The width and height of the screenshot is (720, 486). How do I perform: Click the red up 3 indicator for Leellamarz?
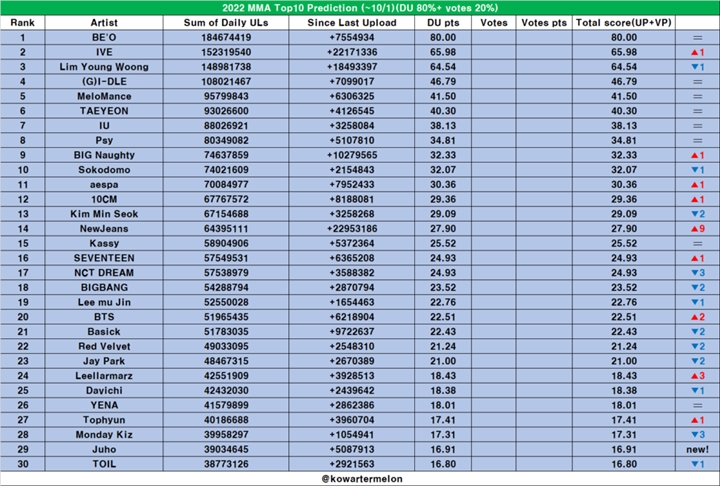coord(698,376)
